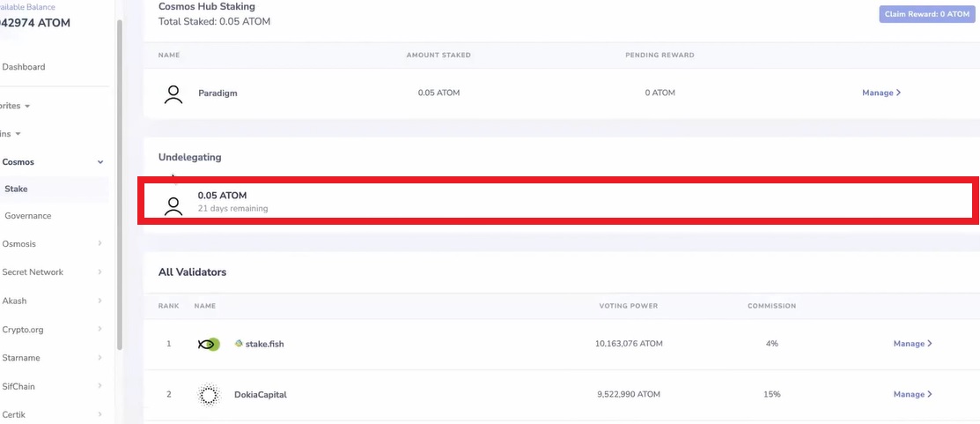The height and width of the screenshot is (424, 980).
Task: Click the Cosmos Hub Staking heading
Action: click(207, 7)
